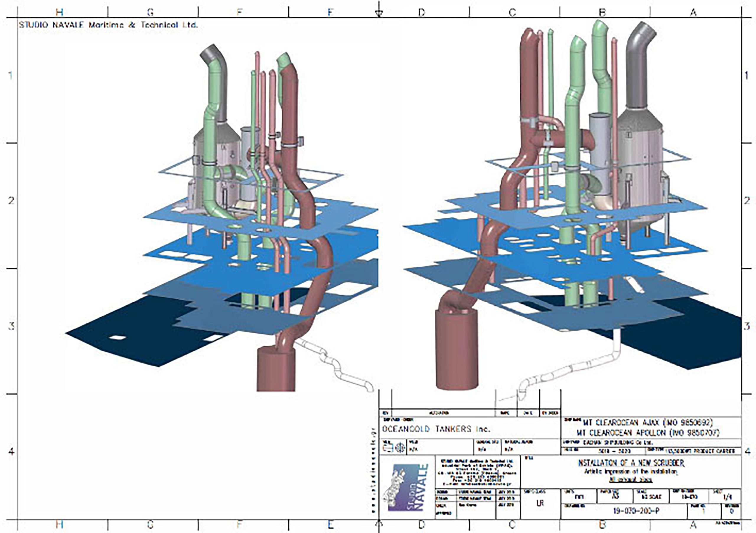This screenshot has height=533, width=756.
Task: Click the LR ship class cell
Action: pos(540,503)
